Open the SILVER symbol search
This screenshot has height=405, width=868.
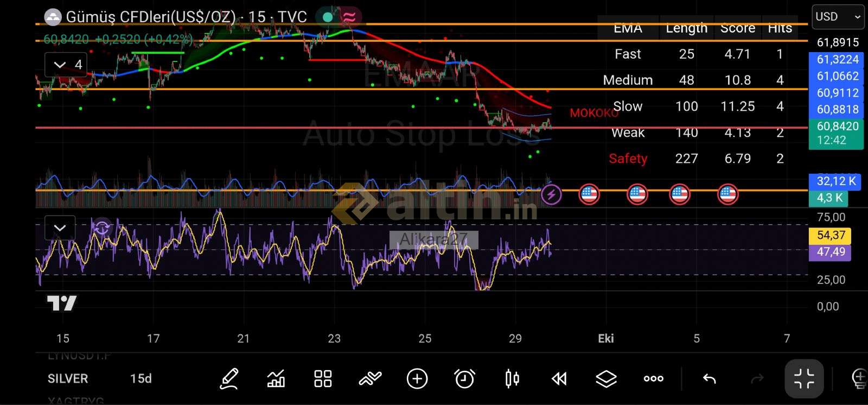point(68,378)
